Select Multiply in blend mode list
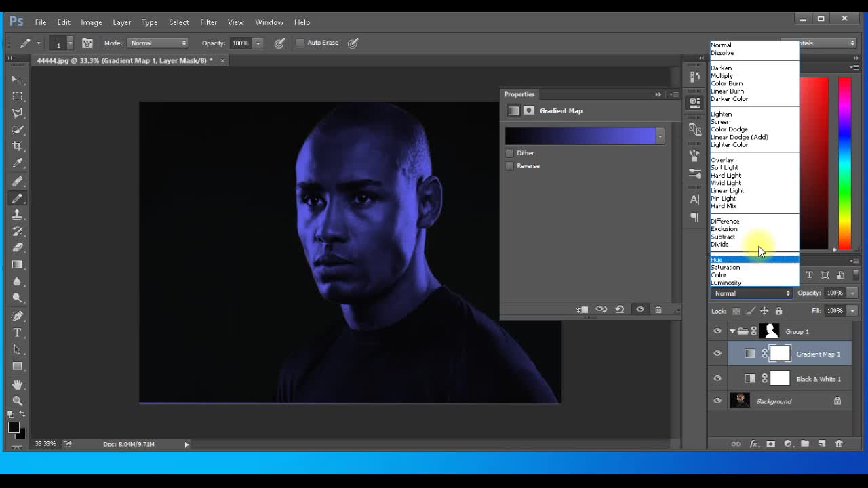The height and width of the screenshot is (488, 868). pos(722,76)
